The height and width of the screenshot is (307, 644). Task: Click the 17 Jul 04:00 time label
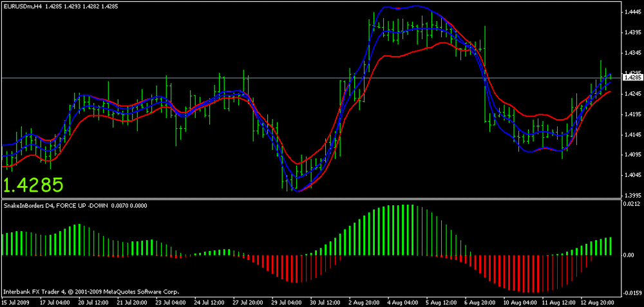click(54, 303)
